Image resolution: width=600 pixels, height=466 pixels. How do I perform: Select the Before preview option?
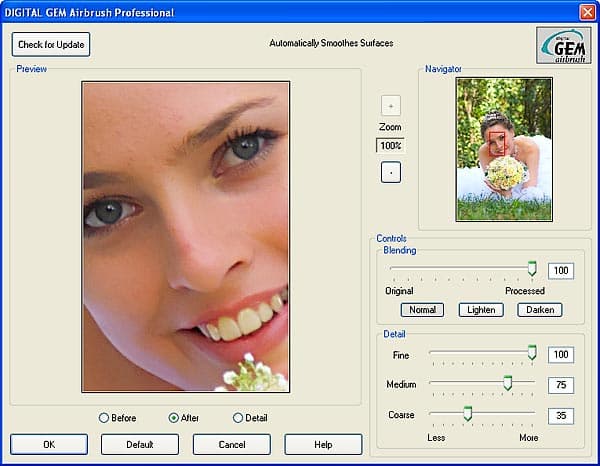click(x=117, y=418)
